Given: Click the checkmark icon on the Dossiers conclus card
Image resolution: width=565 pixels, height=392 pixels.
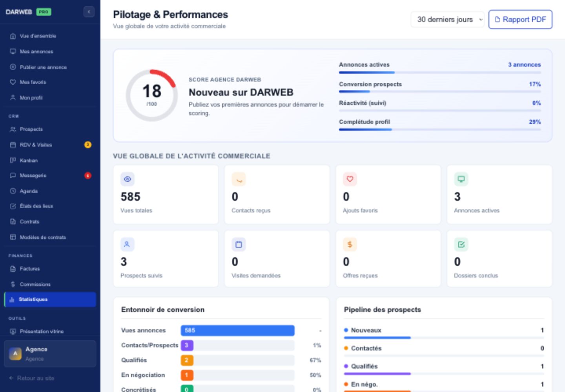Looking at the screenshot, I should [461, 244].
